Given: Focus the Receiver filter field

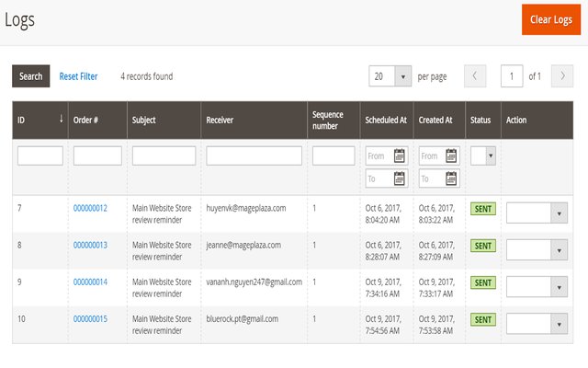Looking at the screenshot, I should tap(254, 155).
